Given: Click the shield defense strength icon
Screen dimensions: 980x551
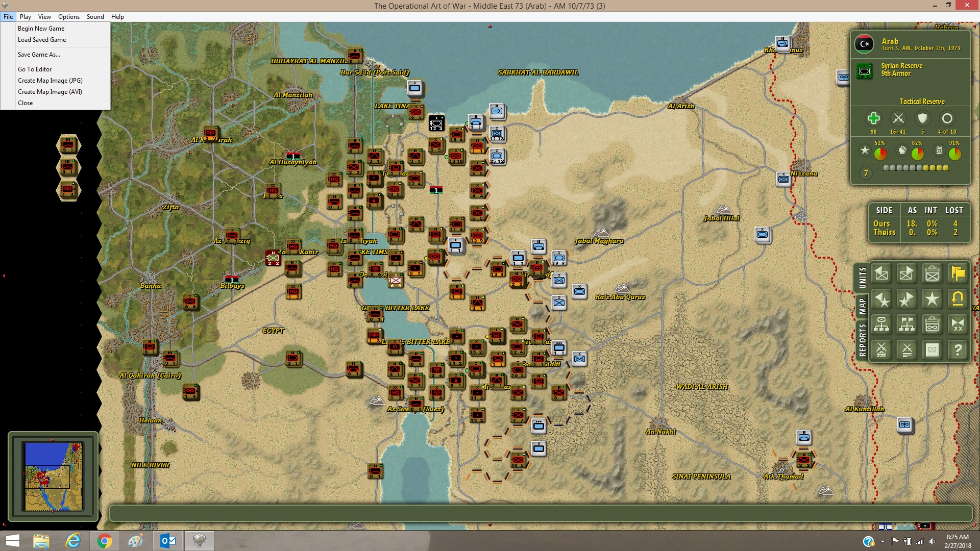Looking at the screenshot, I should click(x=922, y=118).
